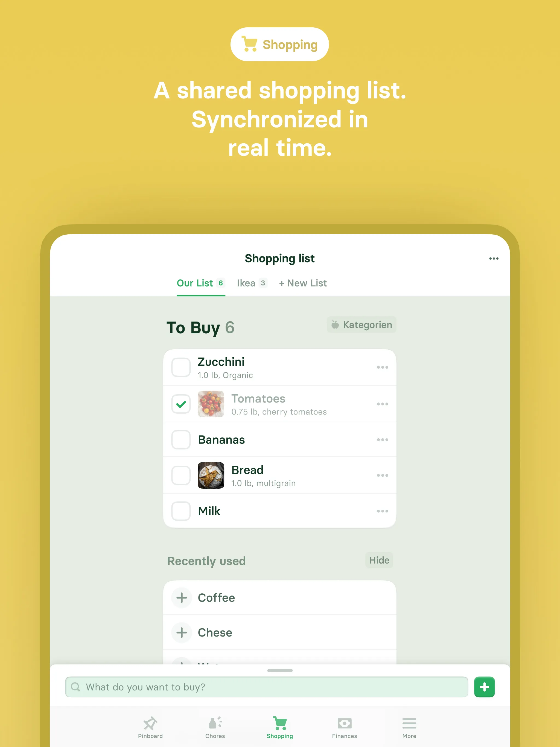Add a New List with plus button

click(303, 284)
